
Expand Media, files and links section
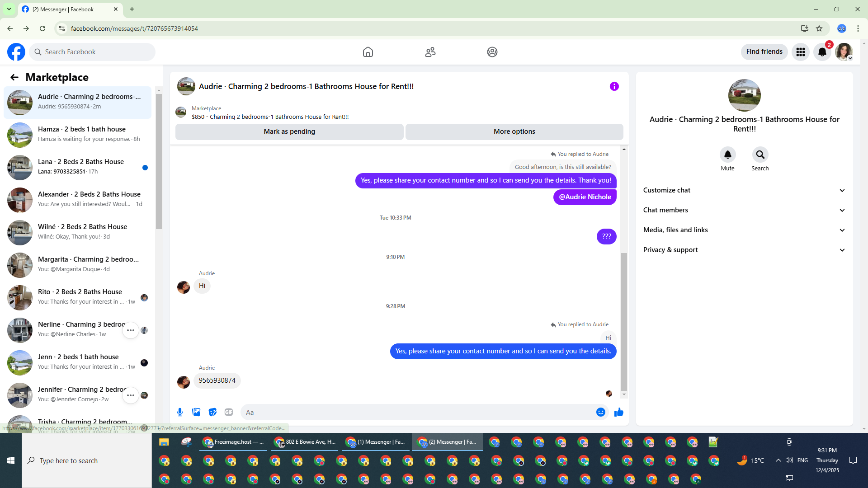point(744,230)
